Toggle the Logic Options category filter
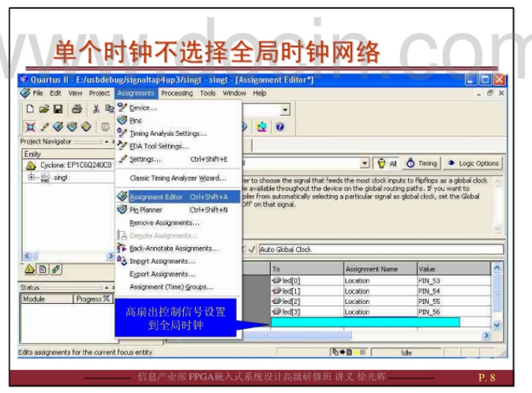Screen dimensions: 532x393 click(473, 163)
